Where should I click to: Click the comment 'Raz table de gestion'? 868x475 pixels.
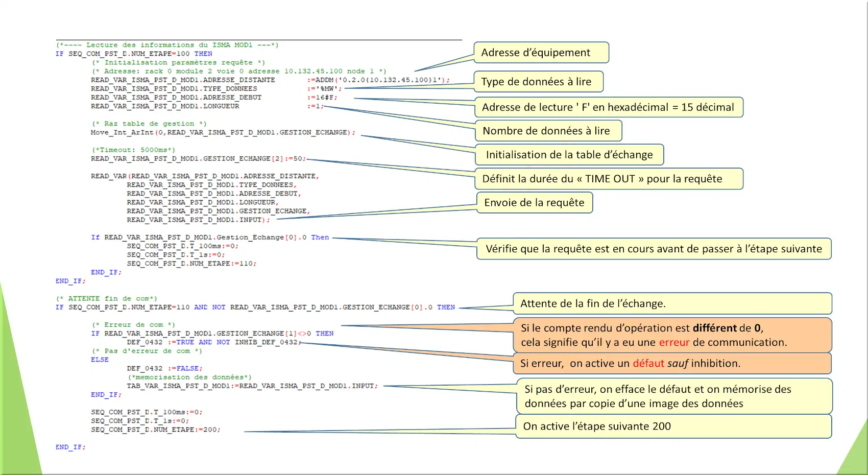(x=149, y=124)
